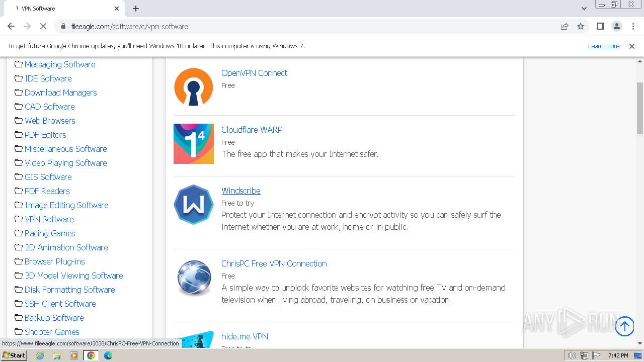Click the browser back arrow

point(11,26)
